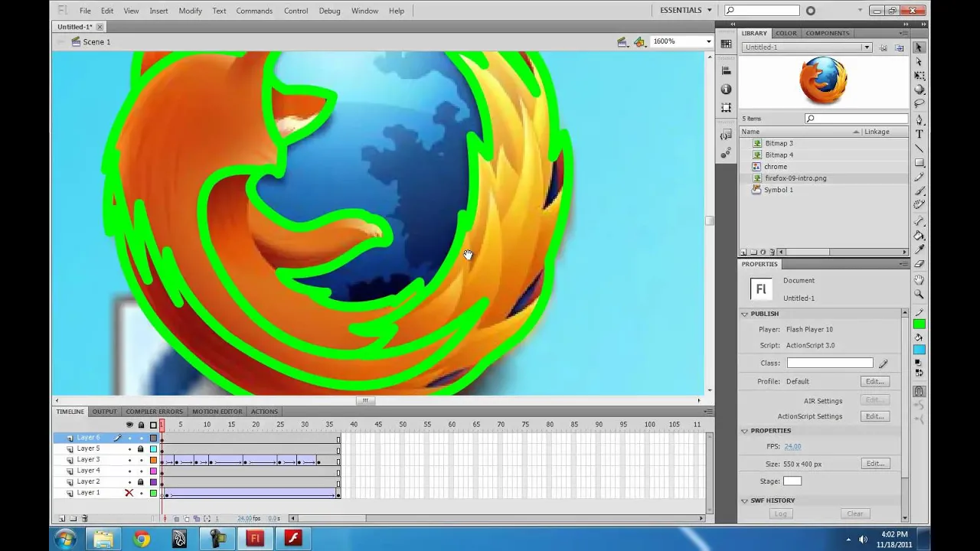980x551 pixels.
Task: Click the Edit Scene clapper icon
Action: (622, 41)
